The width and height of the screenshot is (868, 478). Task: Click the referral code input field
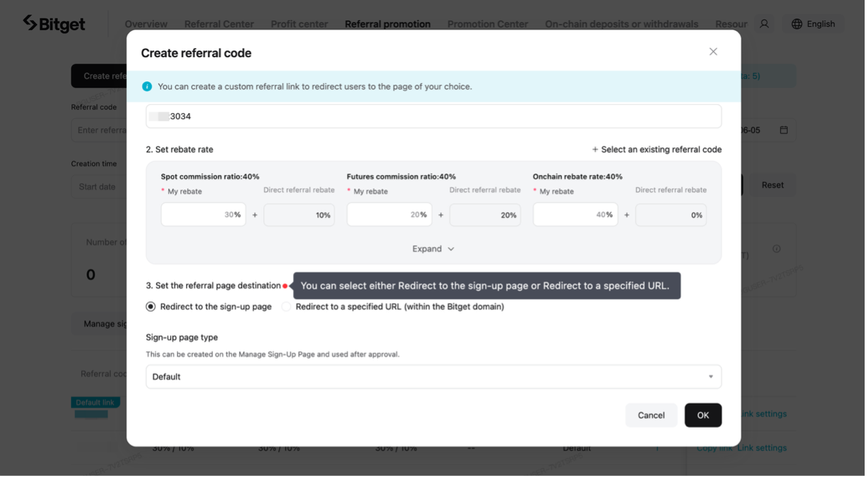tap(433, 116)
